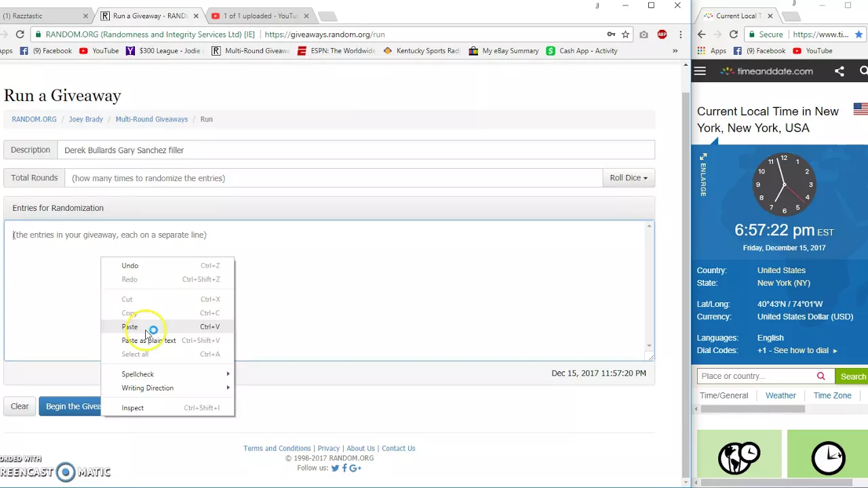Open the Kentucky Sports Radio bookmark
The height and width of the screenshot is (488, 868).
[x=422, y=51]
